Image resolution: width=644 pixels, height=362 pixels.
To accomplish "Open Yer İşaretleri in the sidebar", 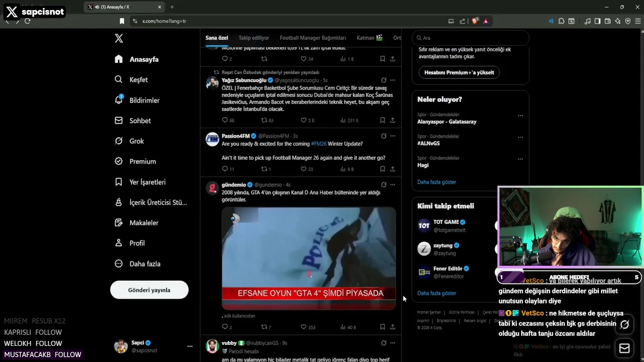I will (140, 182).
